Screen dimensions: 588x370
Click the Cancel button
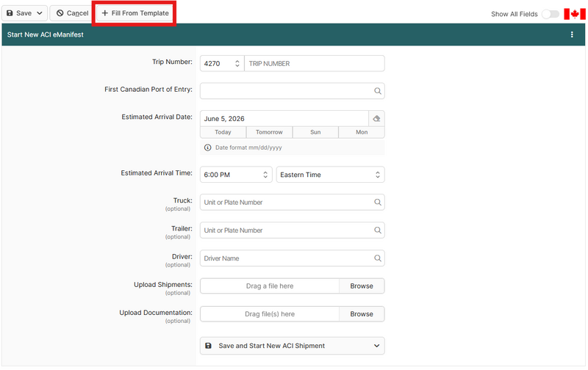click(x=72, y=13)
